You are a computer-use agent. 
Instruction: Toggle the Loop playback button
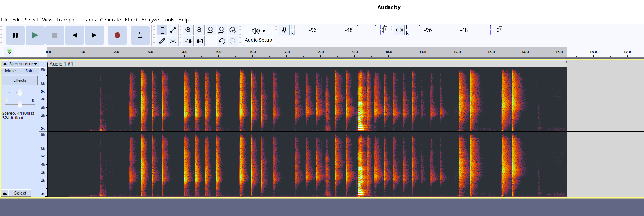point(140,35)
